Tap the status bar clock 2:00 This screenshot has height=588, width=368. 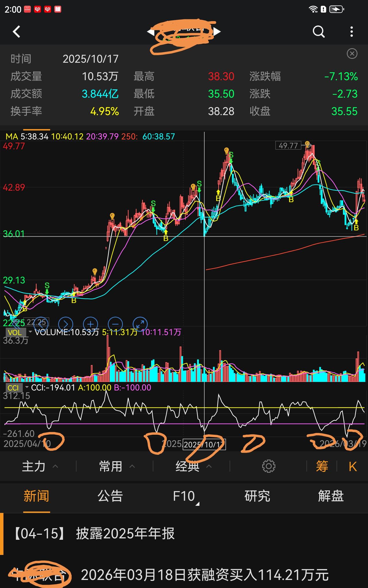click(x=13, y=9)
